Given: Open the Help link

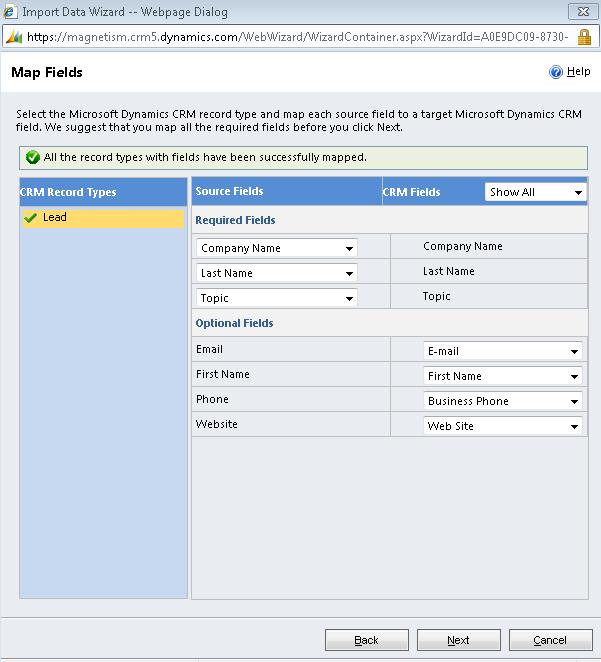Looking at the screenshot, I should pyautogui.click(x=578, y=72).
